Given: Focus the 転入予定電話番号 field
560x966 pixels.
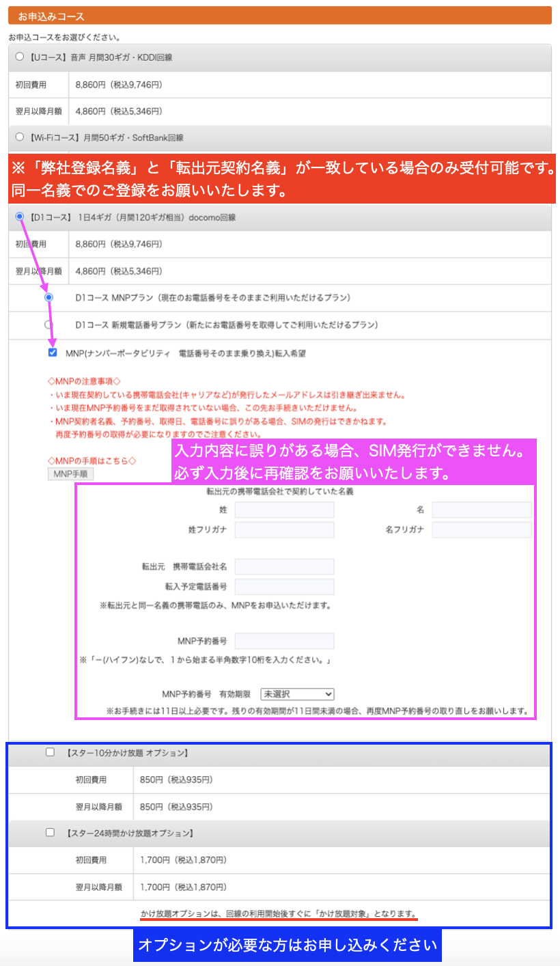Looking at the screenshot, I should tap(284, 587).
